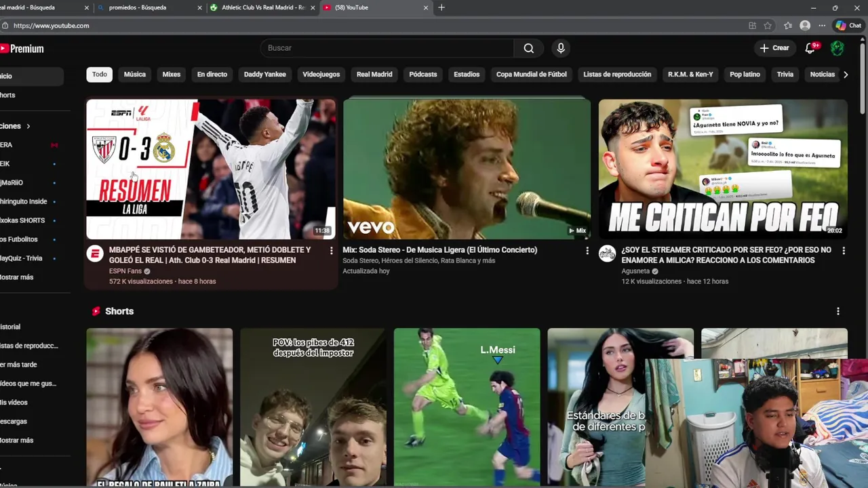868x488 pixels.
Task: Open the browser profile icon
Action: [x=805, y=26]
